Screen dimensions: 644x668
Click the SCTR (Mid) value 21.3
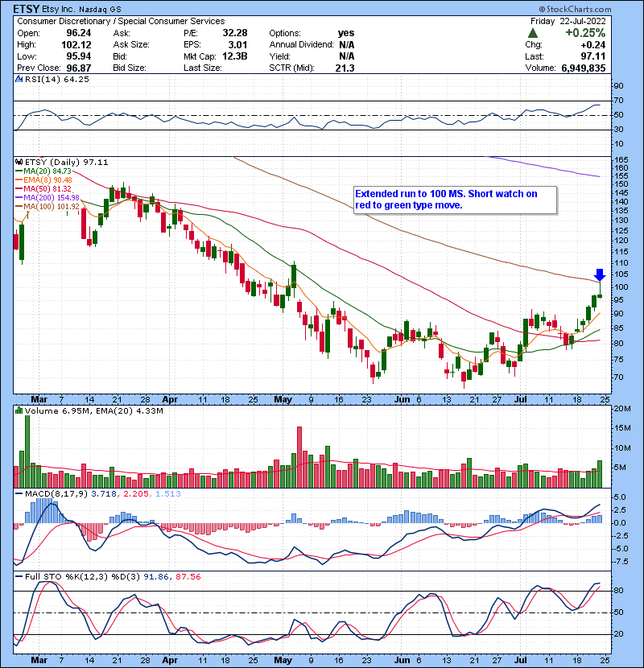click(x=345, y=68)
